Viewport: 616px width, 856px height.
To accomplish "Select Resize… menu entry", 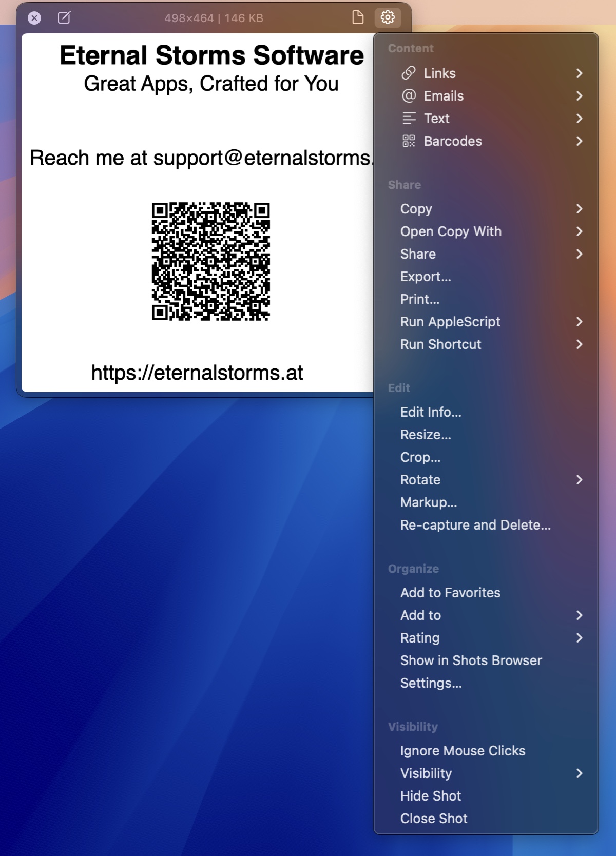I will pos(486,435).
